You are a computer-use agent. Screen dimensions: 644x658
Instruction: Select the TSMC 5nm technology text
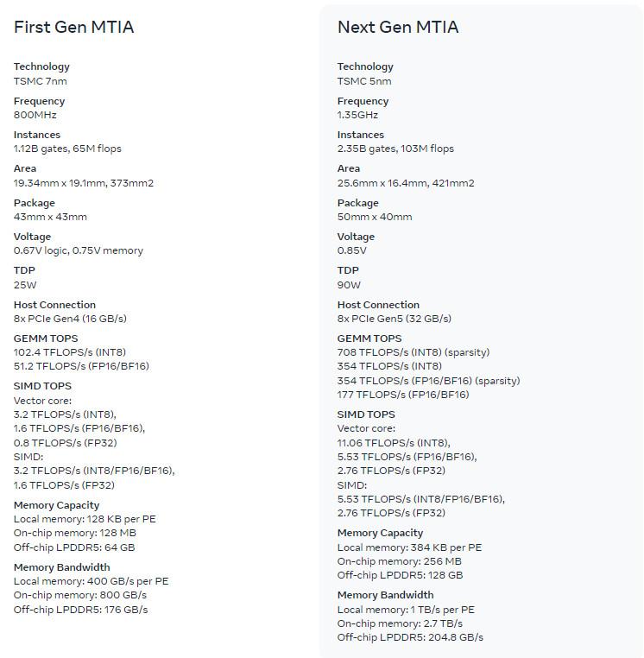(364, 81)
